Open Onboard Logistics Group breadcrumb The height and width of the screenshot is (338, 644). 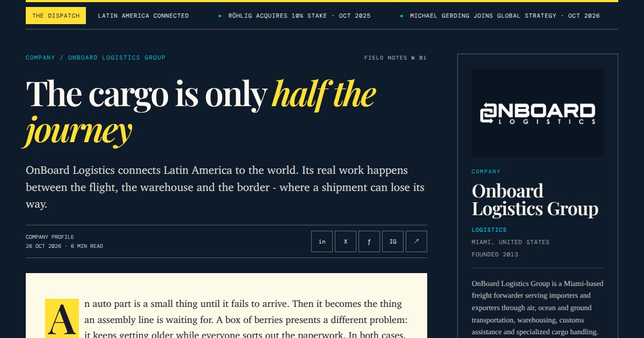coord(116,57)
